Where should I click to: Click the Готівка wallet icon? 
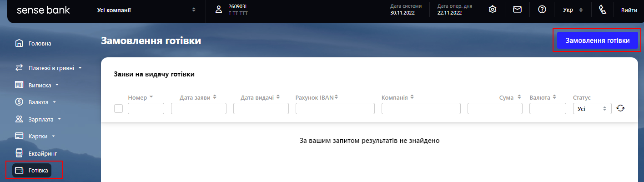(x=19, y=170)
